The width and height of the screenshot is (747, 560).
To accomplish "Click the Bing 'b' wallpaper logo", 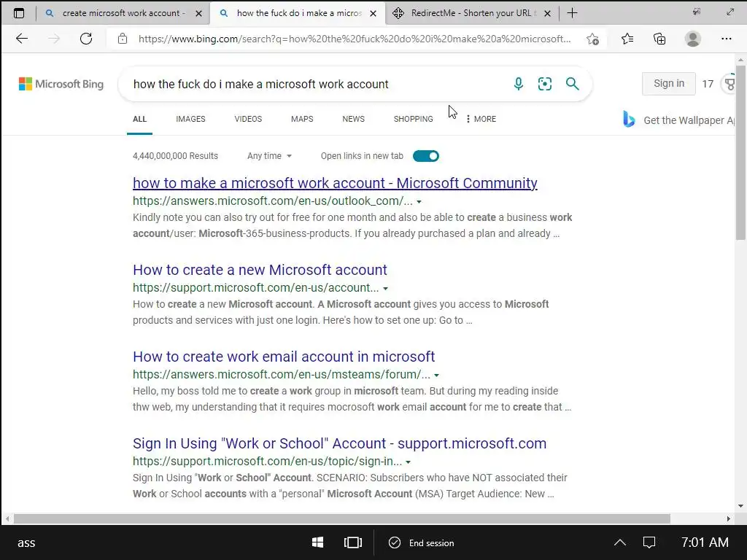I will coord(629,119).
